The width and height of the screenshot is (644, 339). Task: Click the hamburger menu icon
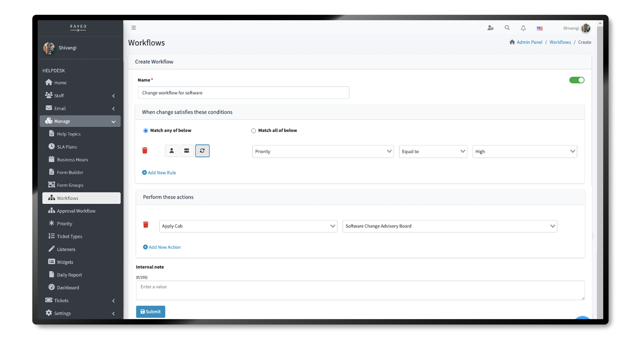(x=133, y=28)
